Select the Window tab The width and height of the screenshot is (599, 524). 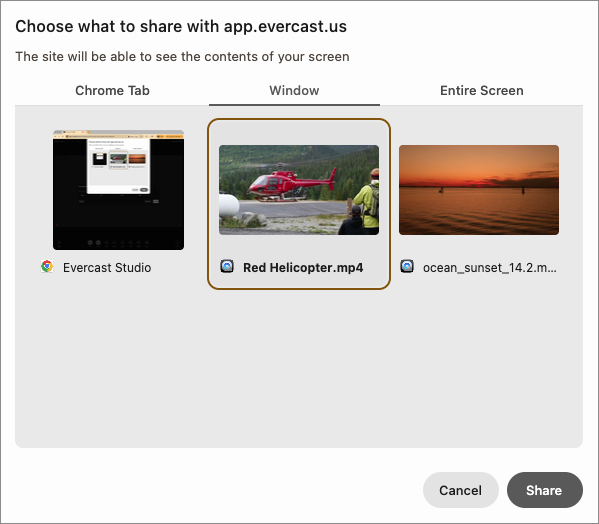point(294,91)
